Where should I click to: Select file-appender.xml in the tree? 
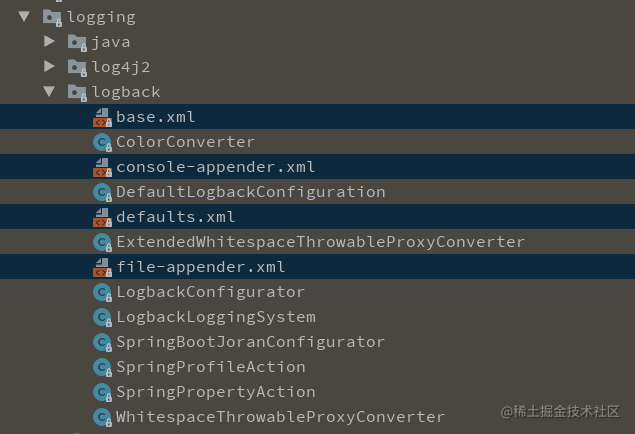[200, 267]
